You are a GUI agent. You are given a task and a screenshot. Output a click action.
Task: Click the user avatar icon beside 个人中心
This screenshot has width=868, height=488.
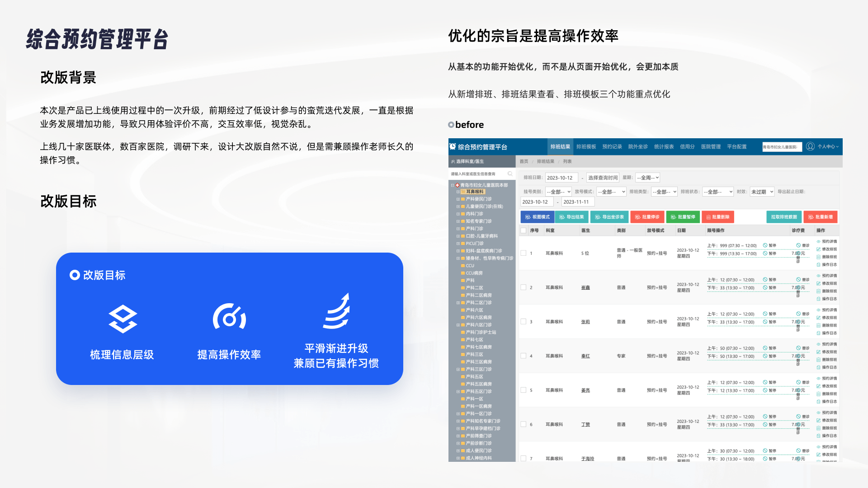click(x=810, y=146)
